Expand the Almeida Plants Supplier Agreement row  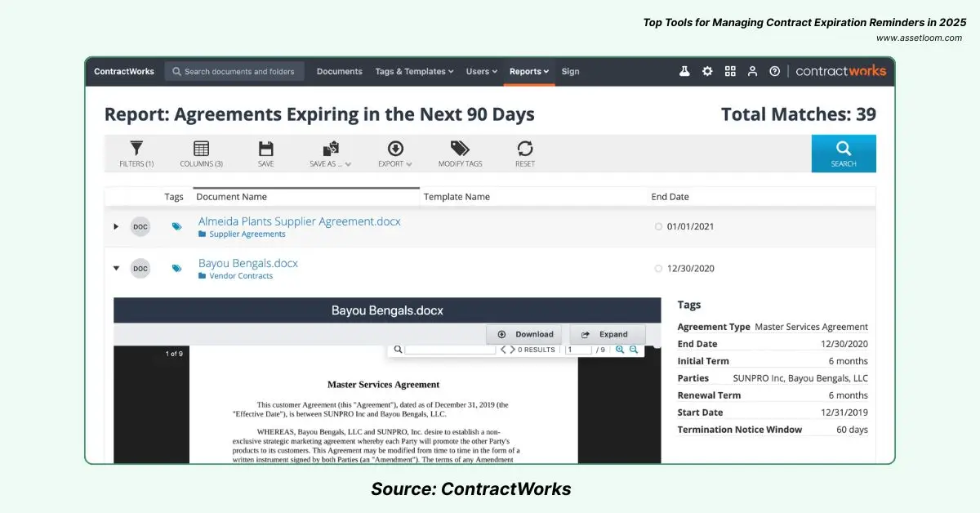pyautogui.click(x=116, y=226)
